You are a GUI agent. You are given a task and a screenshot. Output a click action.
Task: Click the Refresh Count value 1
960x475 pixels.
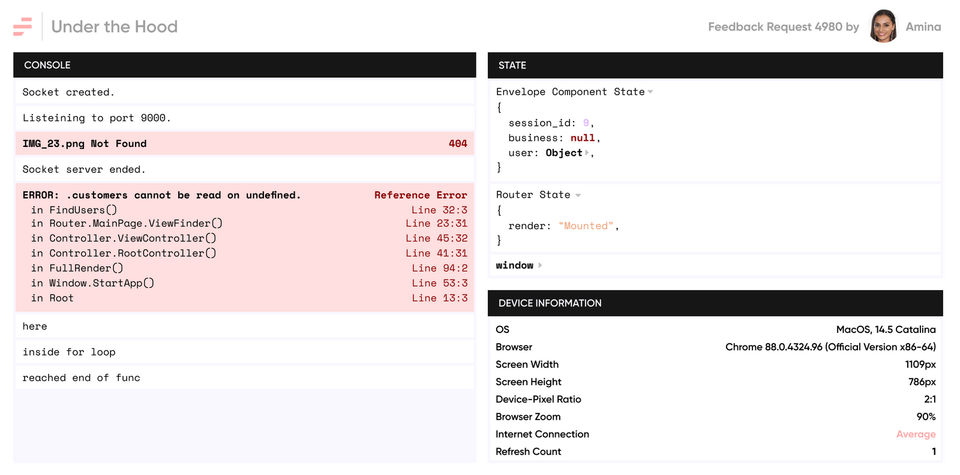click(x=934, y=452)
